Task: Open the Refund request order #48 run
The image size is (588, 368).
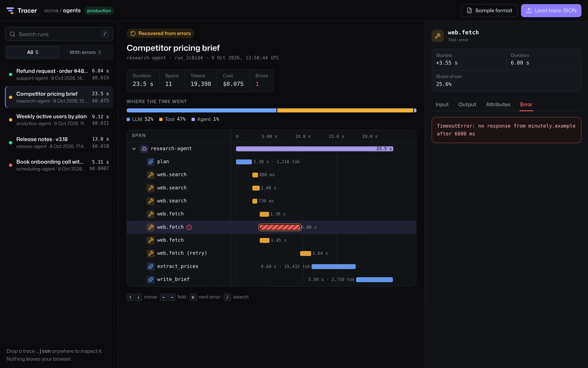Action: click(59, 74)
